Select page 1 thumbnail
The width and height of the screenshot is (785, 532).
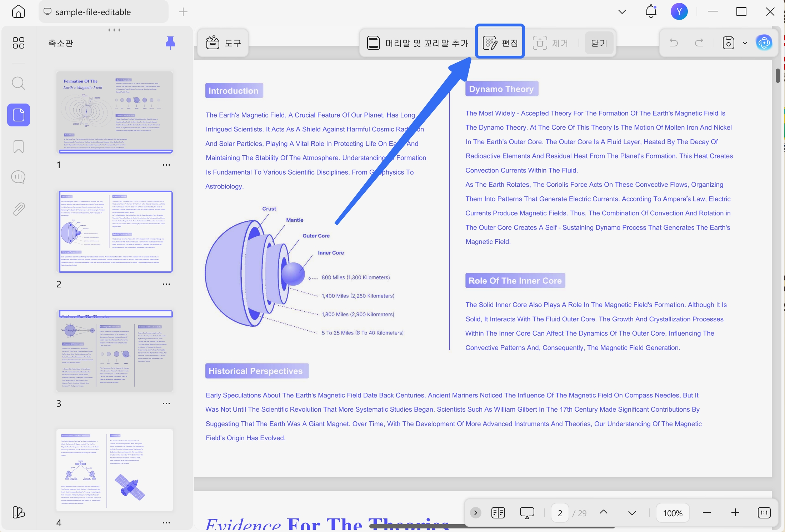(115, 112)
